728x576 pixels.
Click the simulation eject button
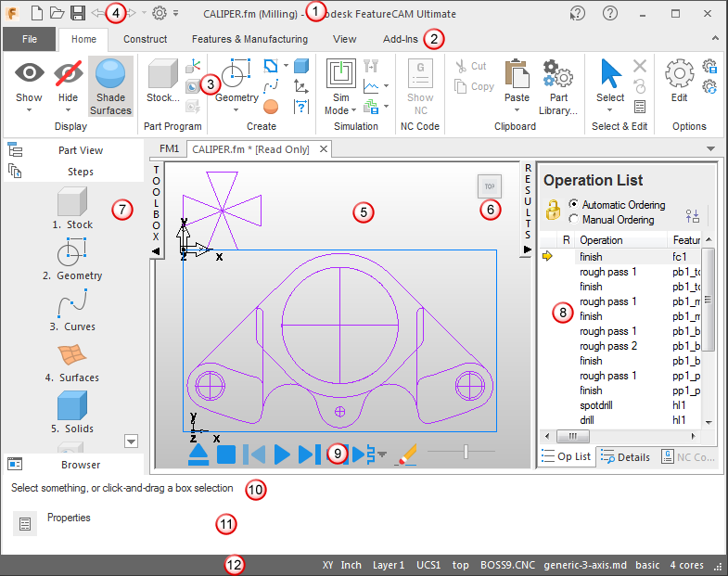tap(198, 454)
